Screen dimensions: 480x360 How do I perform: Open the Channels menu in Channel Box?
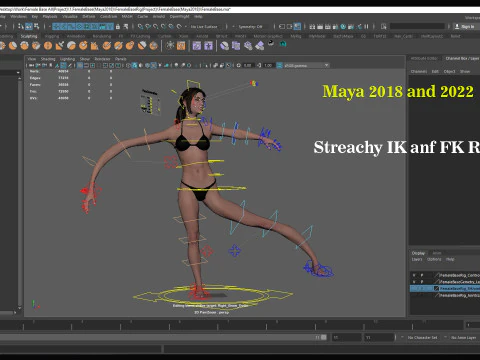point(419,71)
